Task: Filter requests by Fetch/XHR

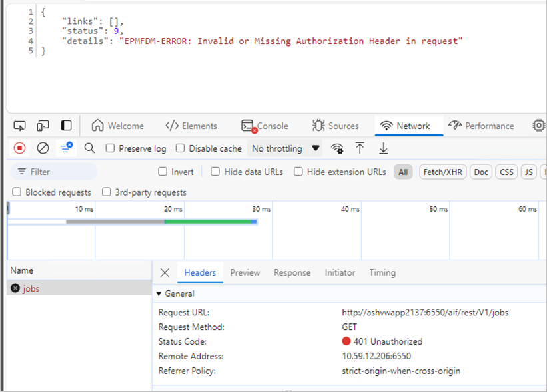Action: 442,172
